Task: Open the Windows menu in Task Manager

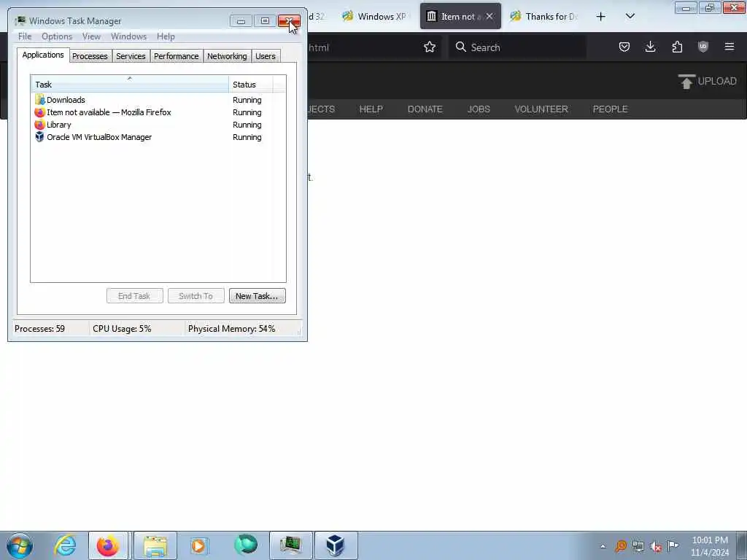Action: click(x=128, y=36)
